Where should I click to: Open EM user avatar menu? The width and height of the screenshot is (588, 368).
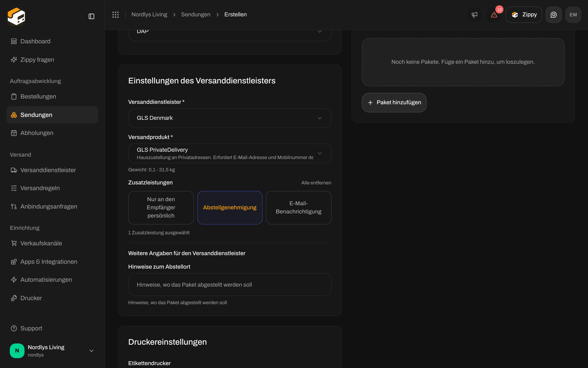pyautogui.click(x=573, y=15)
